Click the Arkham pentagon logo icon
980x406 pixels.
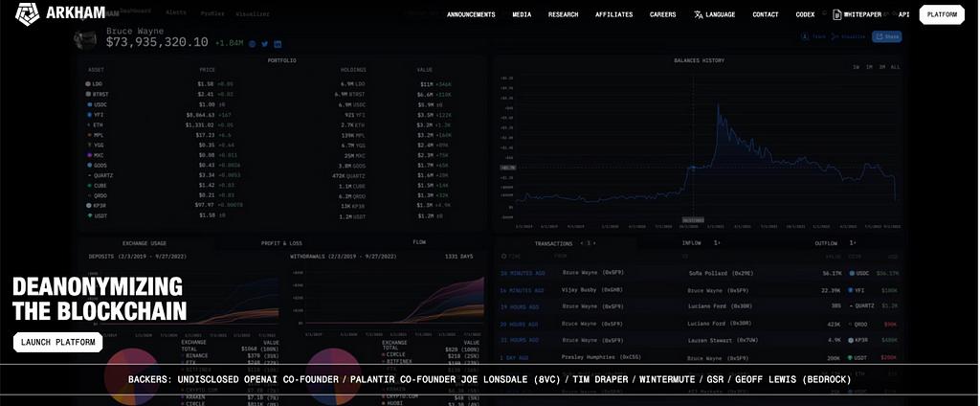tap(27, 13)
